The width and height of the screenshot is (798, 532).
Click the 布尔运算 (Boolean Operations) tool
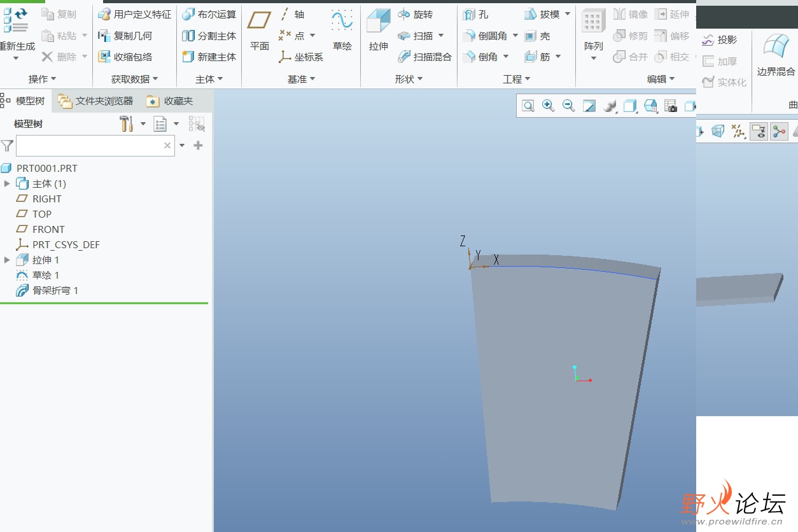[209, 14]
